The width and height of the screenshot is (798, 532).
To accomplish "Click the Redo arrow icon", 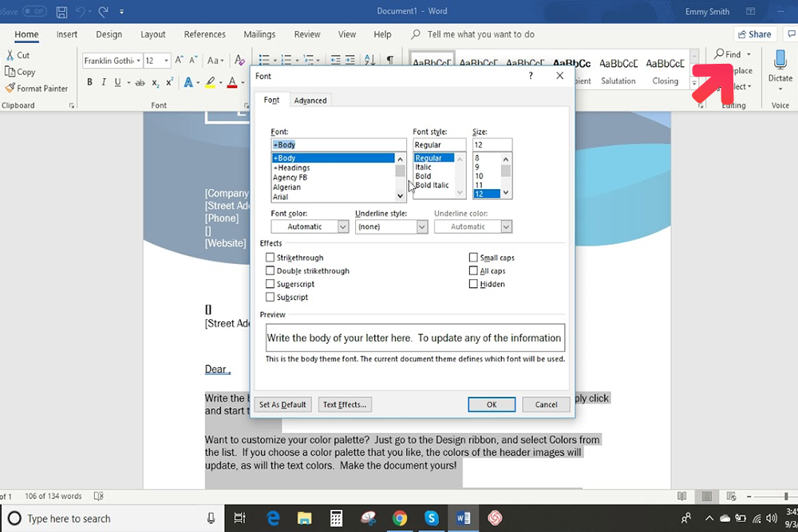I will pyautogui.click(x=103, y=11).
